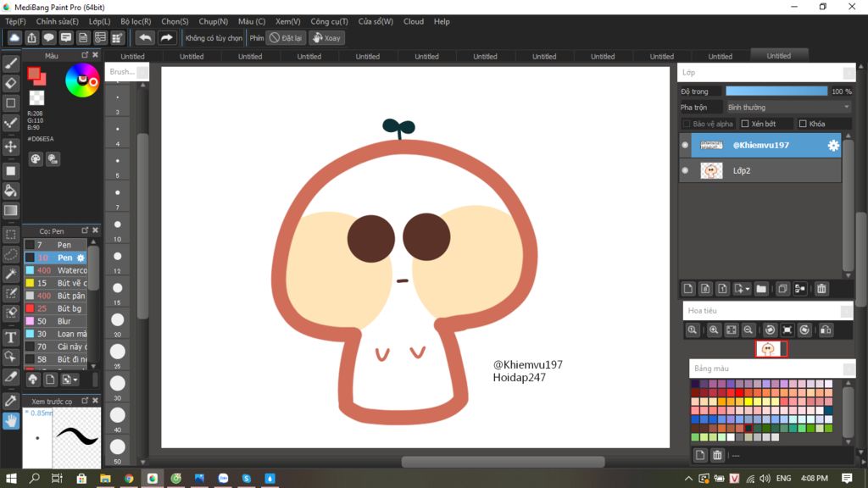Screen dimensions: 868x488
Task: Undock the Màu color panel
Action: [x=85, y=55]
